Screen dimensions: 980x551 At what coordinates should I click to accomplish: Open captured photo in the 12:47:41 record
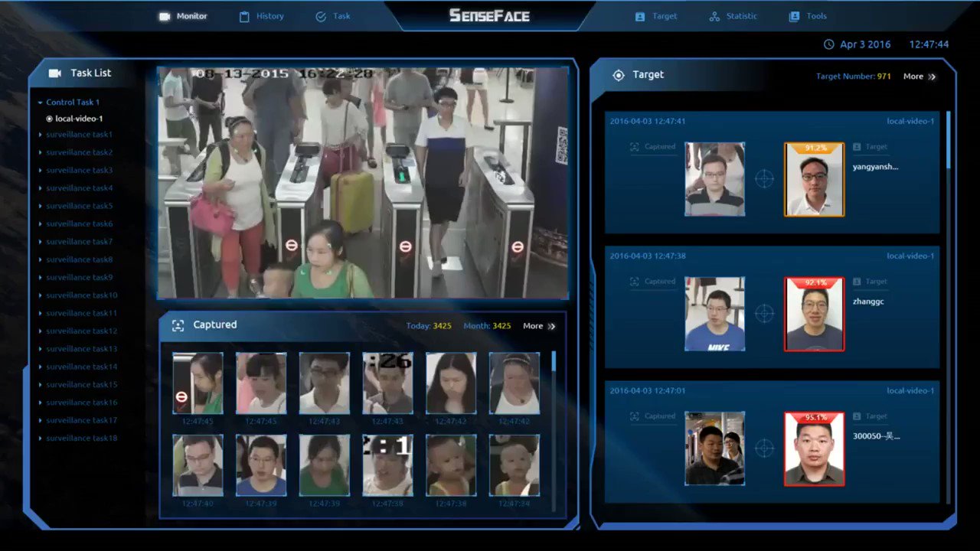click(714, 179)
